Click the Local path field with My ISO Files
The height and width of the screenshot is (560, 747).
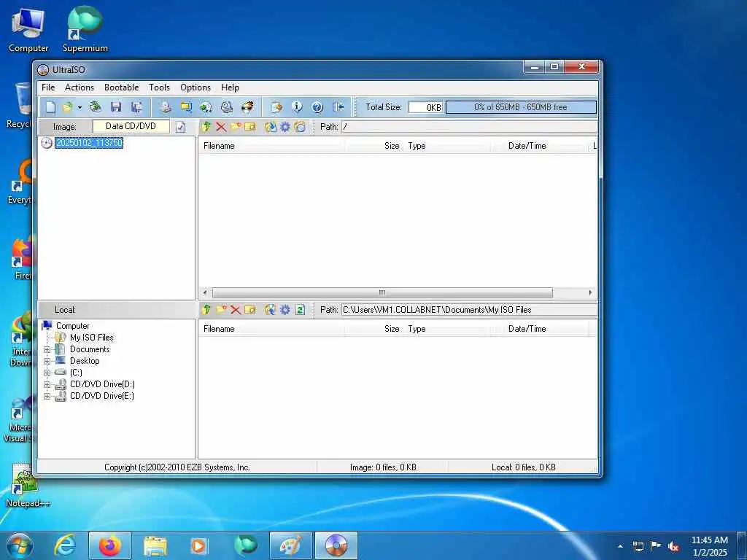coord(469,309)
